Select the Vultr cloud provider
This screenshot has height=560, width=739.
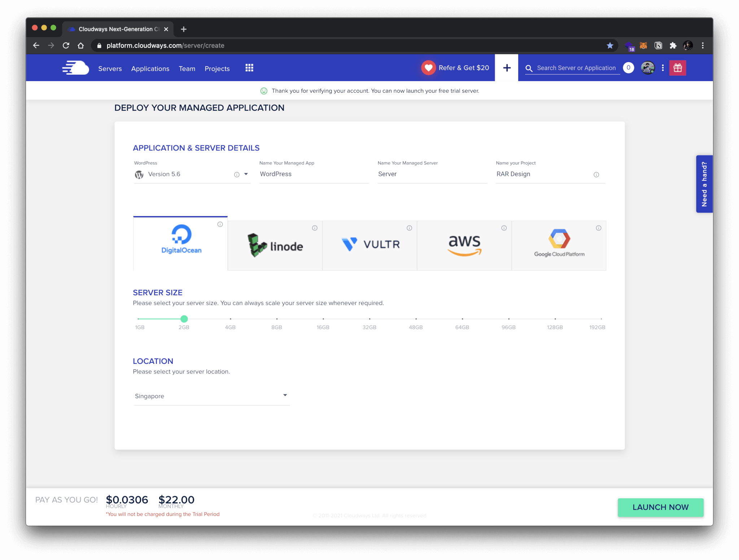pos(369,245)
